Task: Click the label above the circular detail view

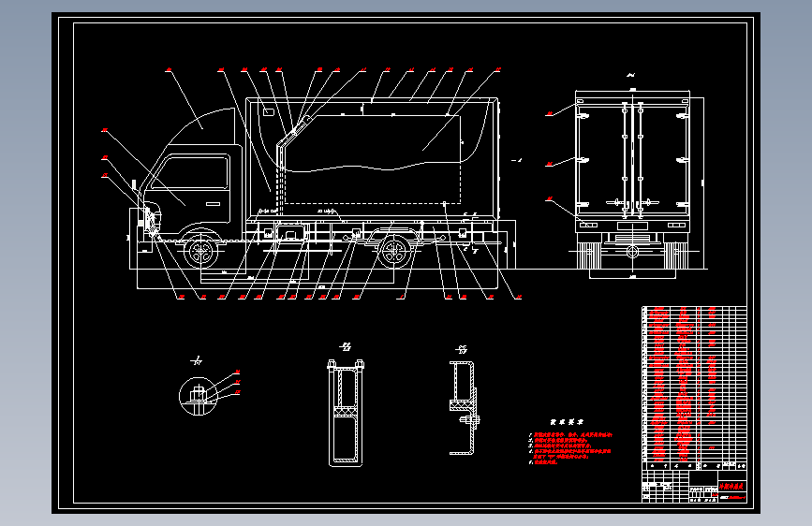Action: (x=197, y=361)
